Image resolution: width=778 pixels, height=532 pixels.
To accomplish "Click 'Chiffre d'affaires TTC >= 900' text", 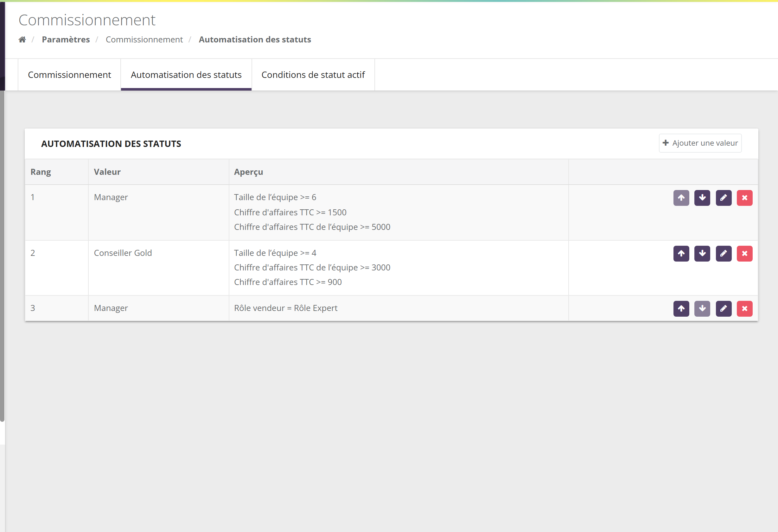I will (x=288, y=282).
